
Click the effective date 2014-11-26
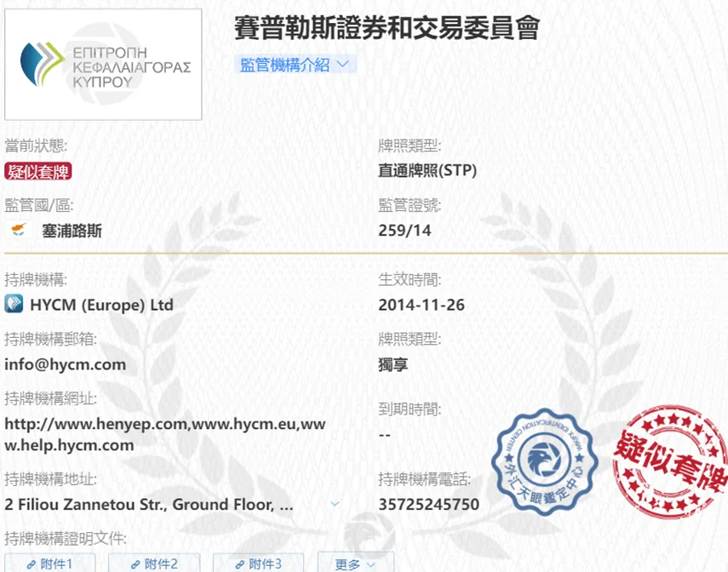(421, 305)
